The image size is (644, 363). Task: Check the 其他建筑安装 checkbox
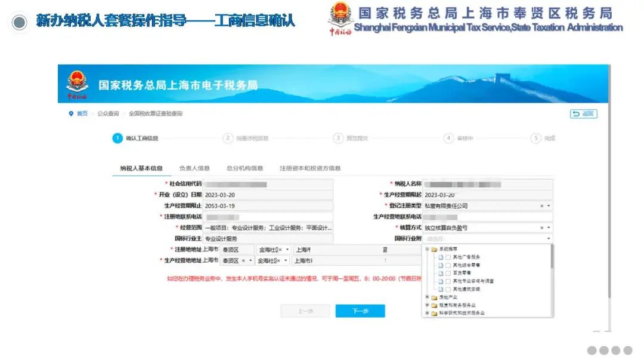(x=448, y=290)
